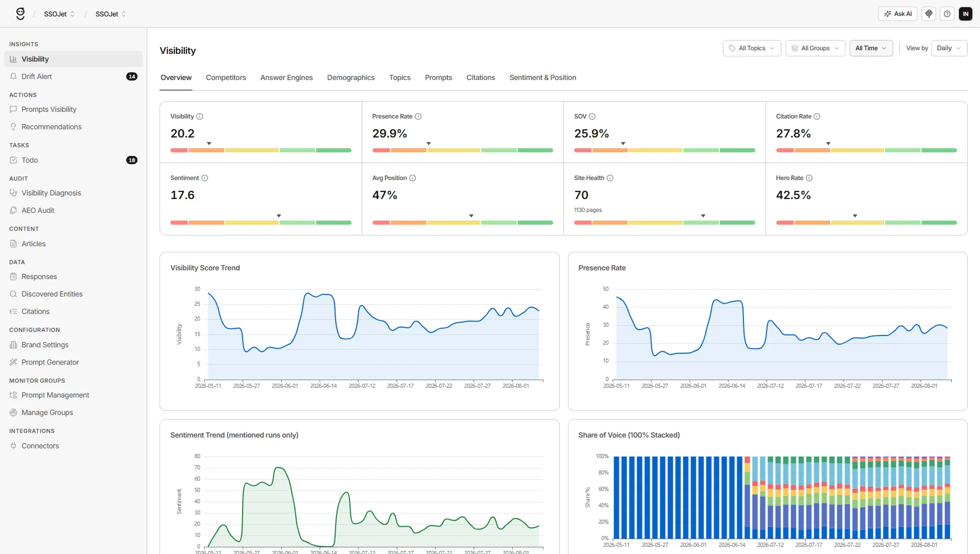This screenshot has width=980, height=554.
Task: Click the Share of Voice chart title
Action: click(629, 435)
